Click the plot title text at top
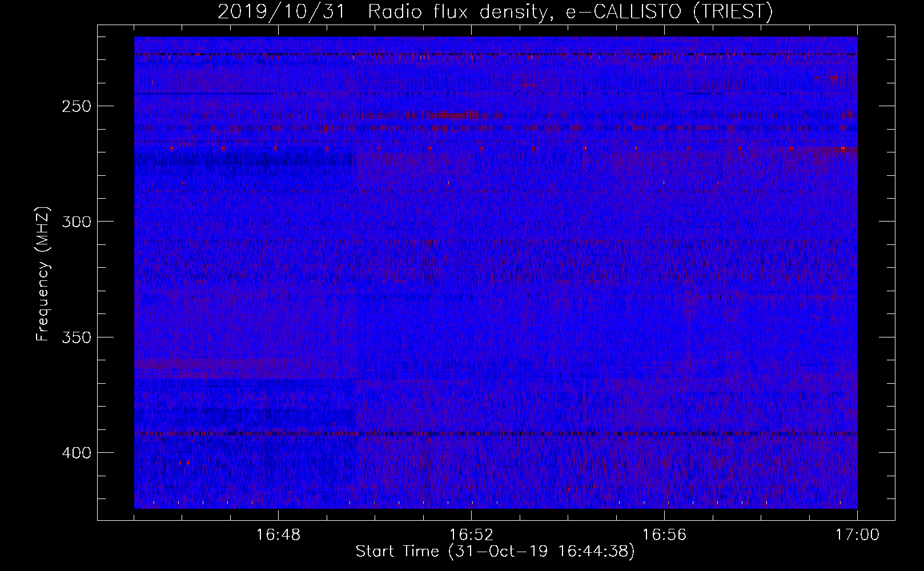 coord(495,11)
